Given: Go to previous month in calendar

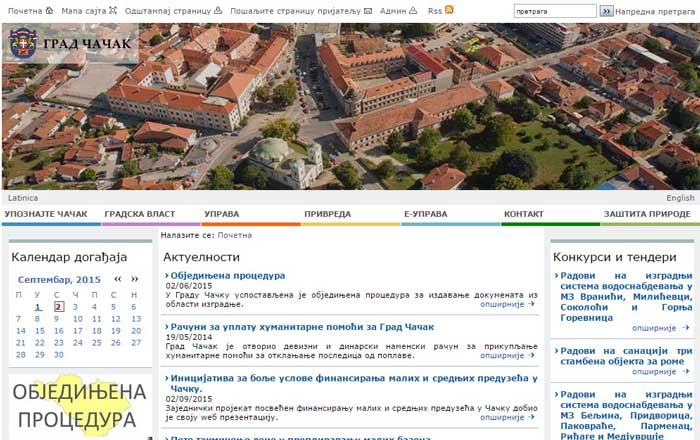Looking at the screenshot, I should [118, 279].
